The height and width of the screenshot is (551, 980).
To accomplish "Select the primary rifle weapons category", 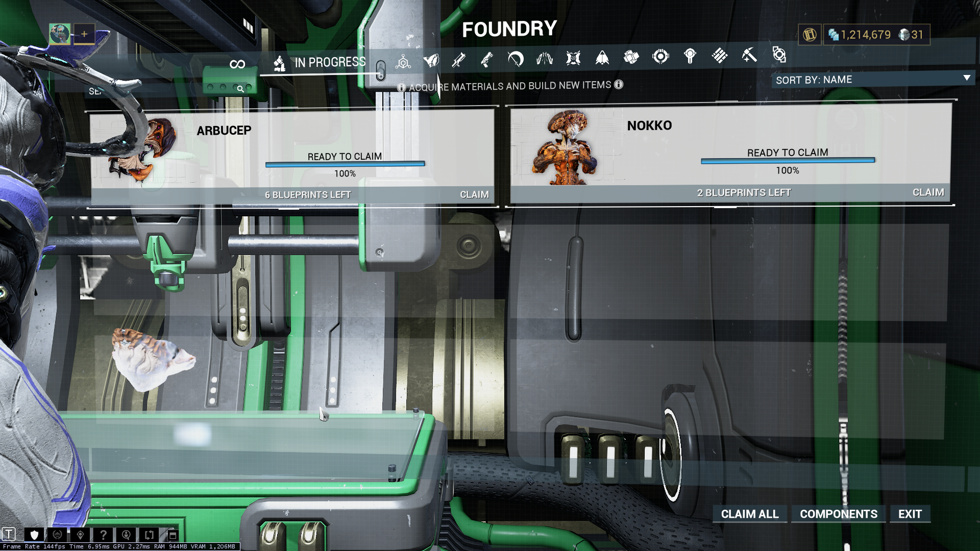I will pos(458,60).
